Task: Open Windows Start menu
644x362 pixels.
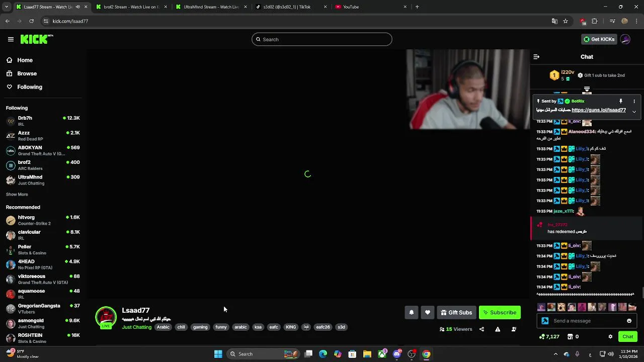Action: click(218, 354)
